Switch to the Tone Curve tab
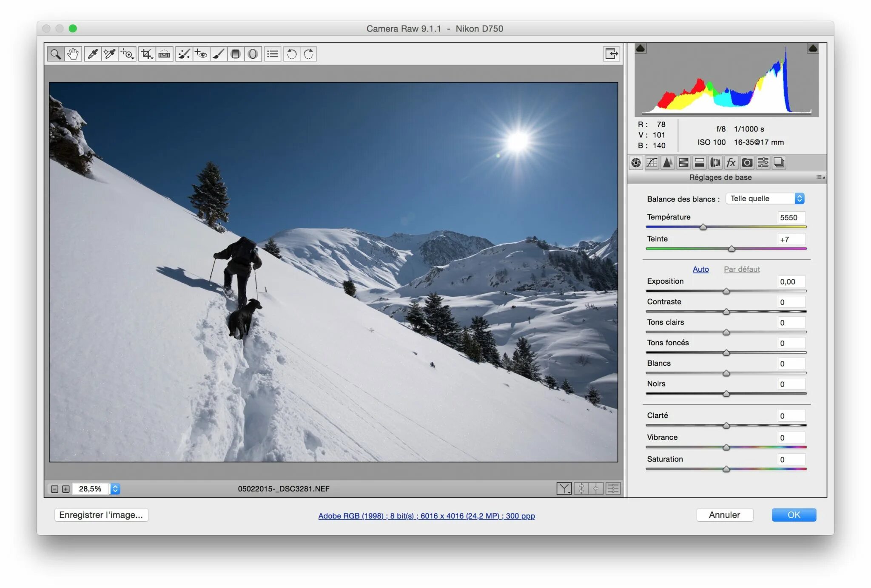This screenshot has height=588, width=871. [652, 162]
